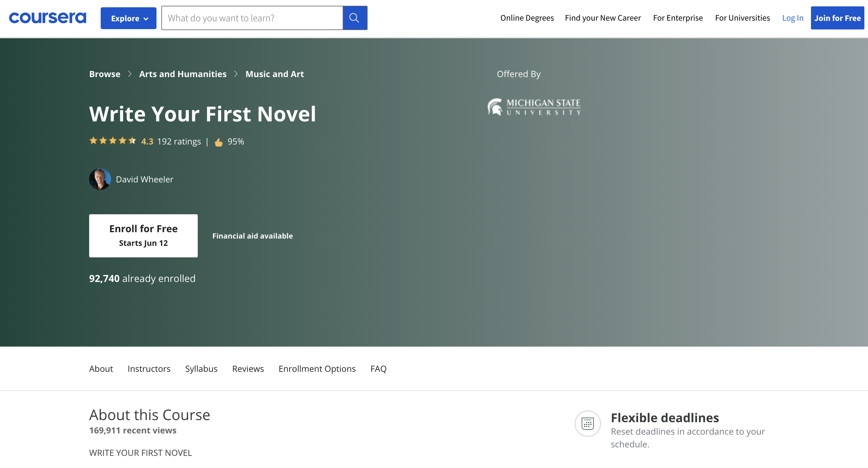
Task: Click the Flexible deadlines heading
Action: (665, 418)
